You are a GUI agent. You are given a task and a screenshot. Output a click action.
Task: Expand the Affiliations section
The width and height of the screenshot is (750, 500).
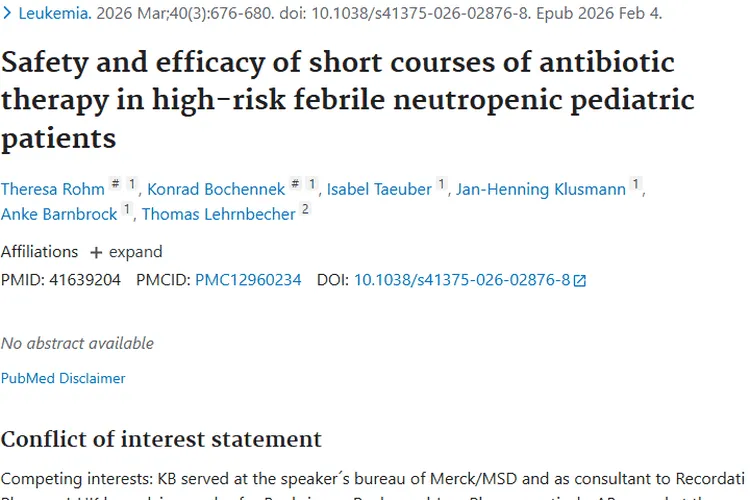click(125, 252)
